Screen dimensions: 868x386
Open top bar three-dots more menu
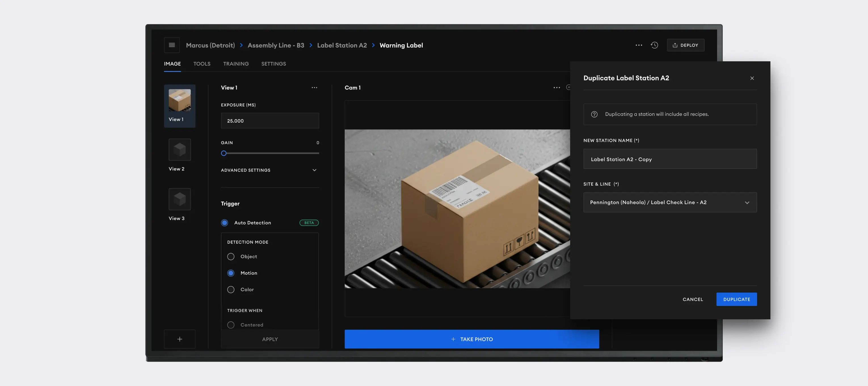coord(639,45)
